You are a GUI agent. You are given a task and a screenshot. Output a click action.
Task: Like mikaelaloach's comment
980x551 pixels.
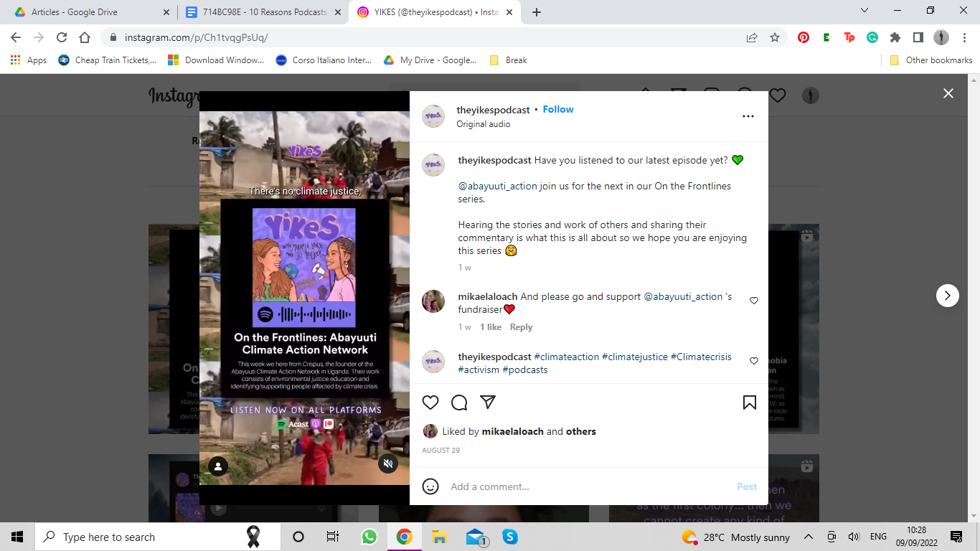(753, 301)
